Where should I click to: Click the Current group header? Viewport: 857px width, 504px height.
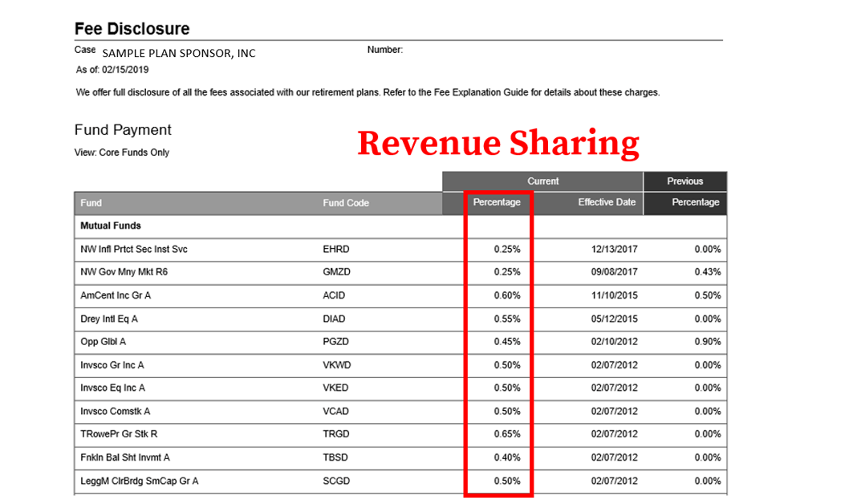(542, 181)
